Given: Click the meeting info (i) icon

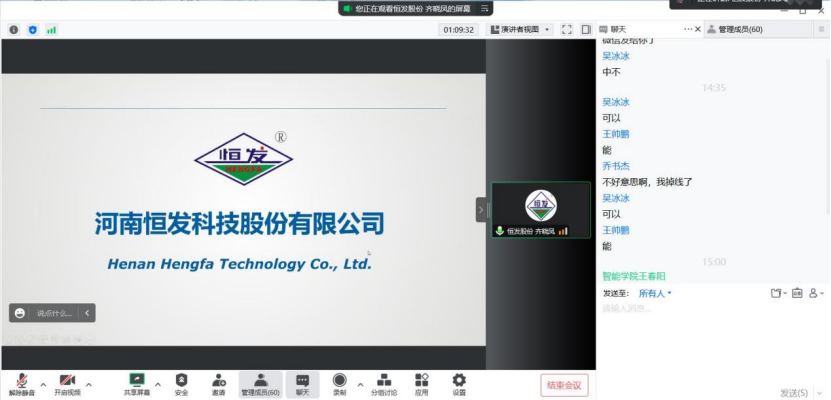Looking at the screenshot, I should [14, 30].
